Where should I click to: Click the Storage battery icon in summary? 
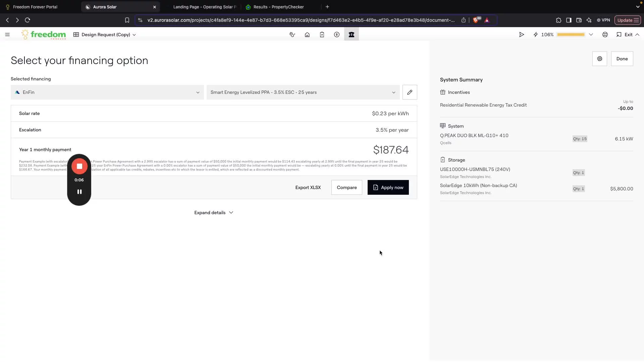[x=443, y=160]
